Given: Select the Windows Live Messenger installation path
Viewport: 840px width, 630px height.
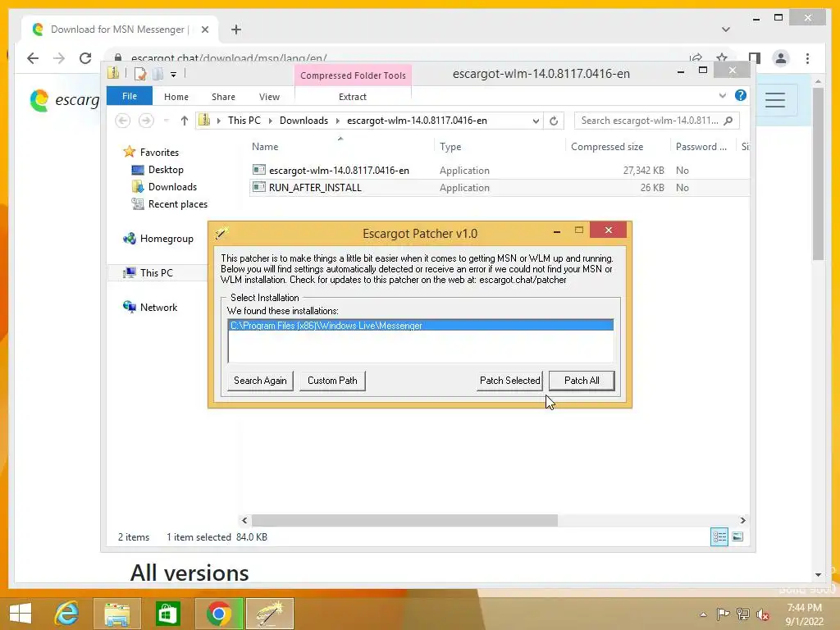Looking at the screenshot, I should point(421,325).
